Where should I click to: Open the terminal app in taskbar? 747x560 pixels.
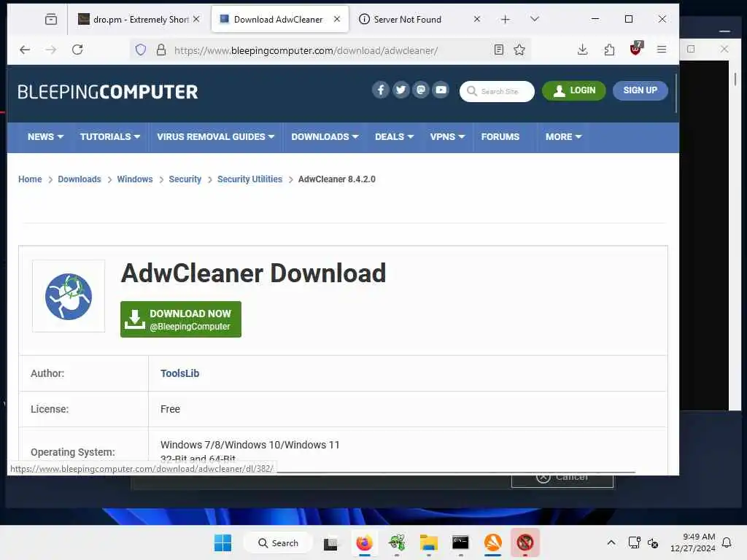click(460, 542)
